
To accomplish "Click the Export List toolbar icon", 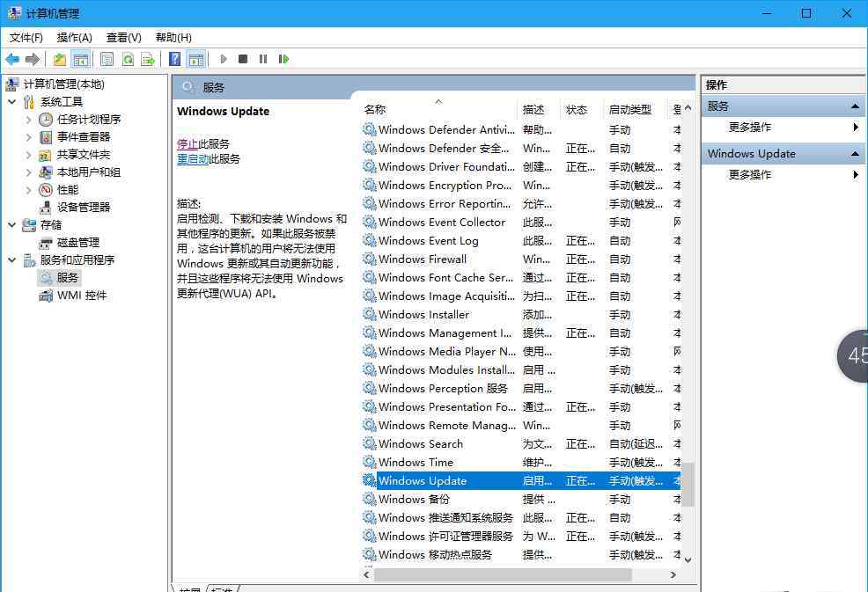I will click(148, 59).
